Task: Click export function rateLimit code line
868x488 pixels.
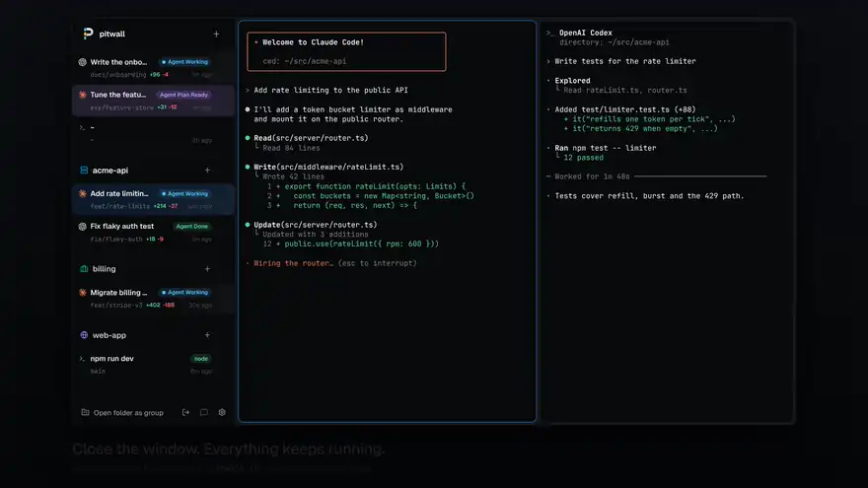Action: (x=375, y=186)
